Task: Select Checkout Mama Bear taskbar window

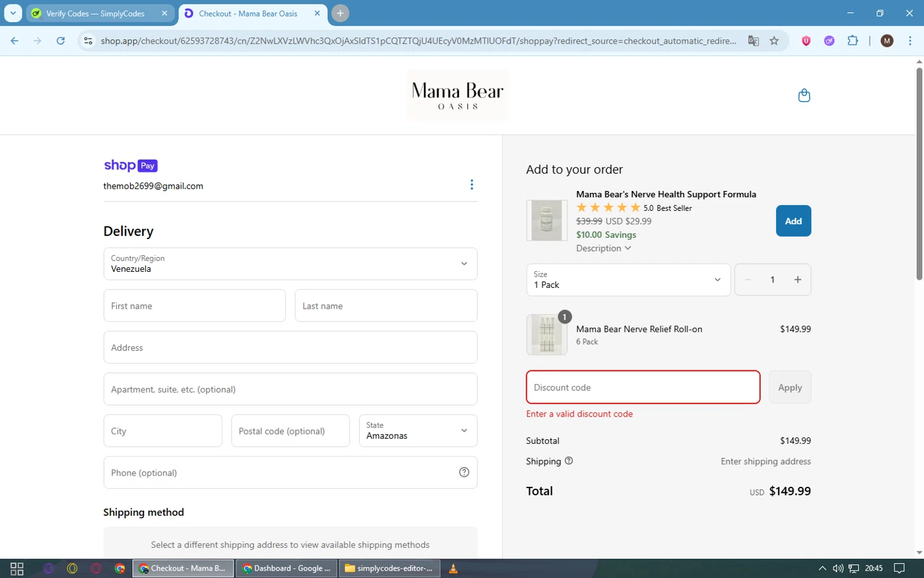Action: pos(184,568)
